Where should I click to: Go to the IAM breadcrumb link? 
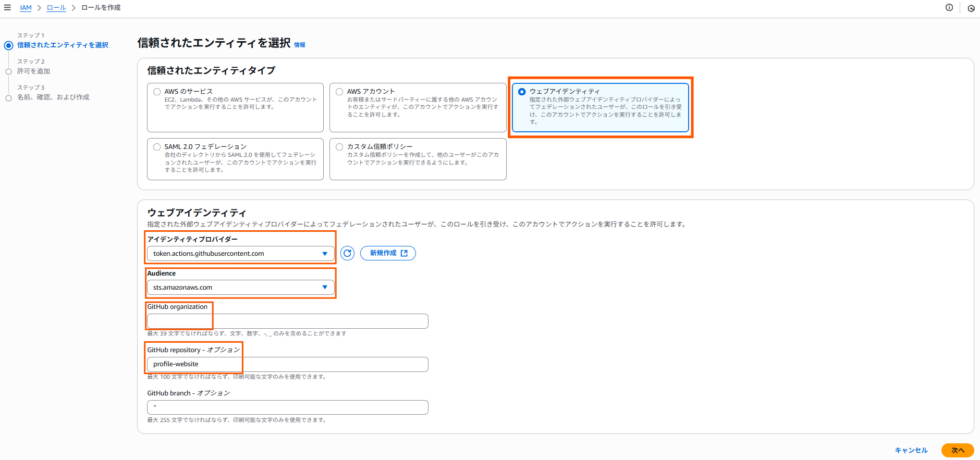[26, 8]
